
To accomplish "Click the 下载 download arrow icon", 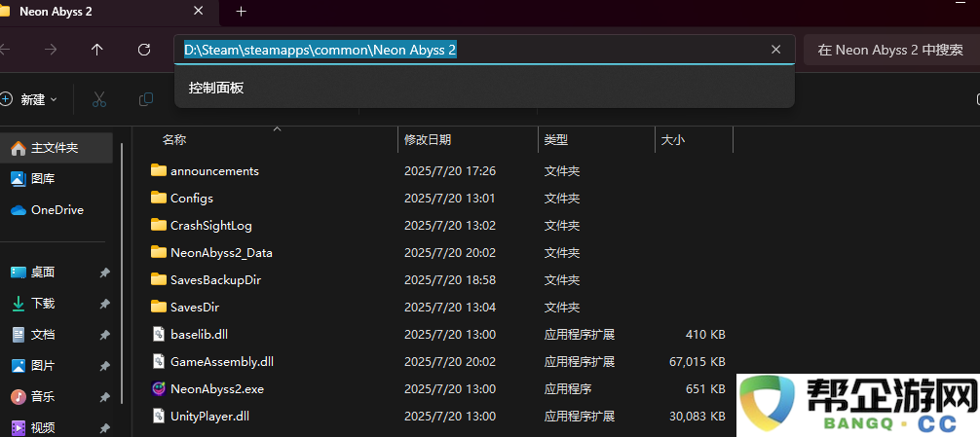I will (19, 304).
